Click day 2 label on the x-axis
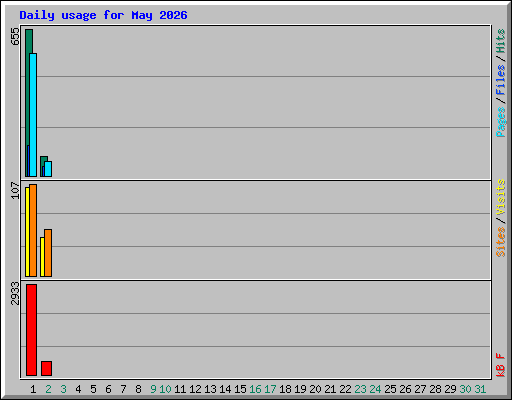512x400 pixels. click(48, 389)
